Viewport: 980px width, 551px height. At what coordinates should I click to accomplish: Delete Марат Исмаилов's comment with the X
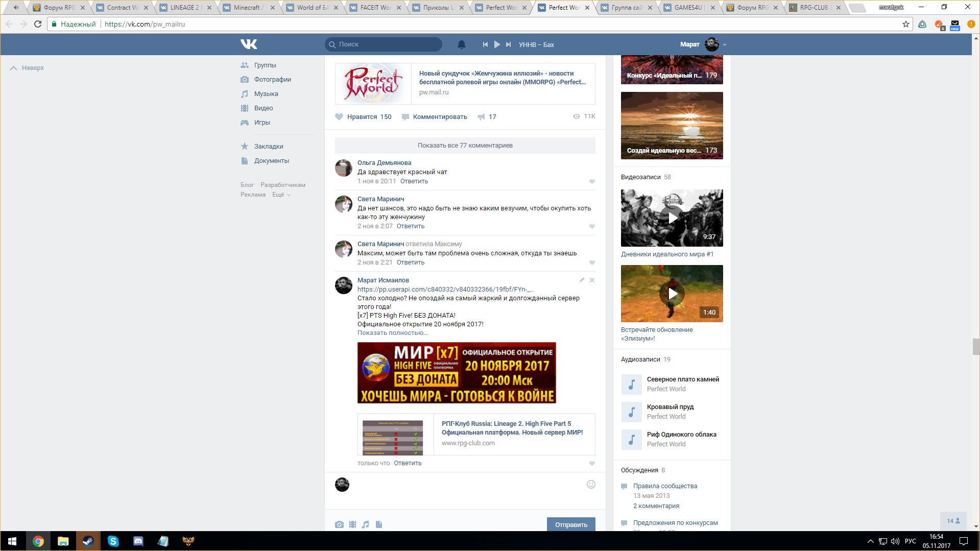(592, 280)
